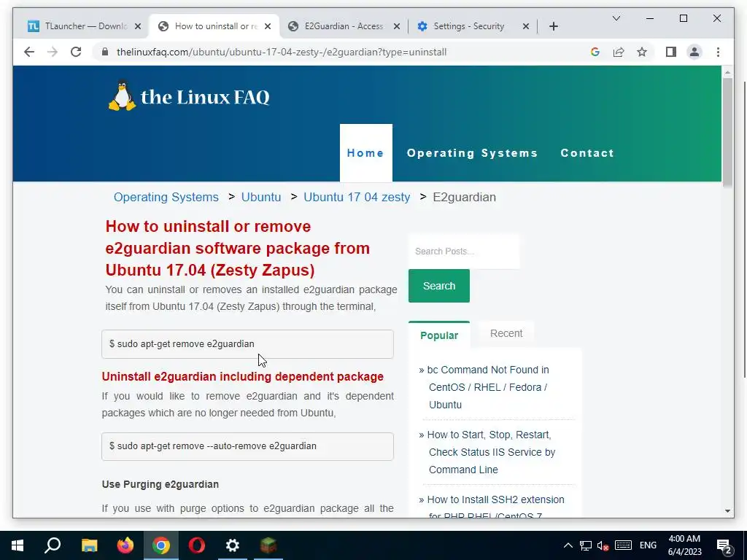Close the How to uninstall tab
This screenshot has height=560, width=747.
[268, 26]
